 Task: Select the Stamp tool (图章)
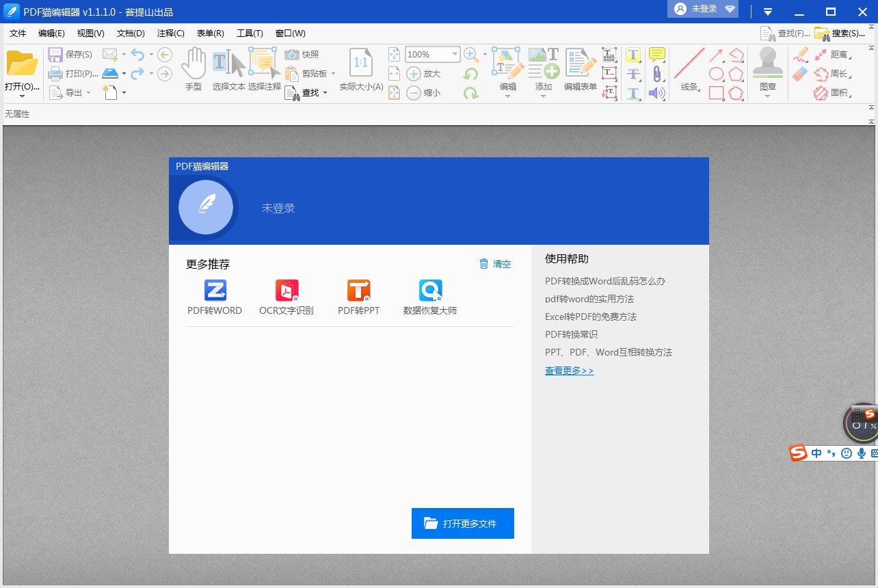(x=768, y=63)
